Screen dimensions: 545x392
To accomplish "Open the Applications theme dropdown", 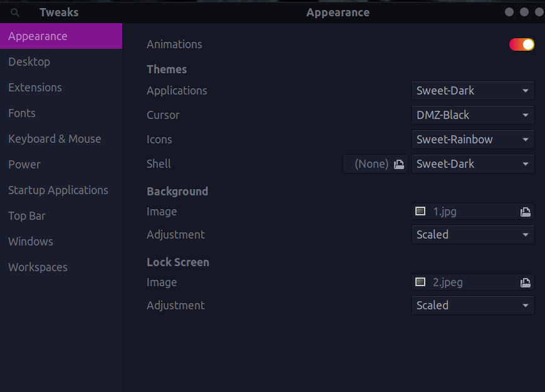I will pos(472,90).
